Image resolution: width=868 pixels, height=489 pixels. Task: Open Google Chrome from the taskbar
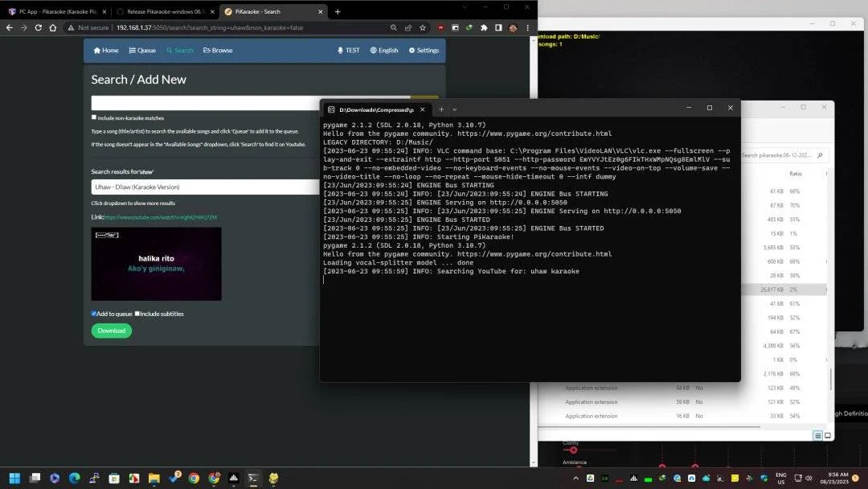click(194, 478)
